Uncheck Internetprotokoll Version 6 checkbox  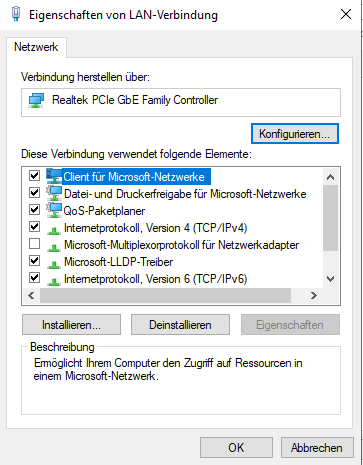pyautogui.click(x=35, y=277)
